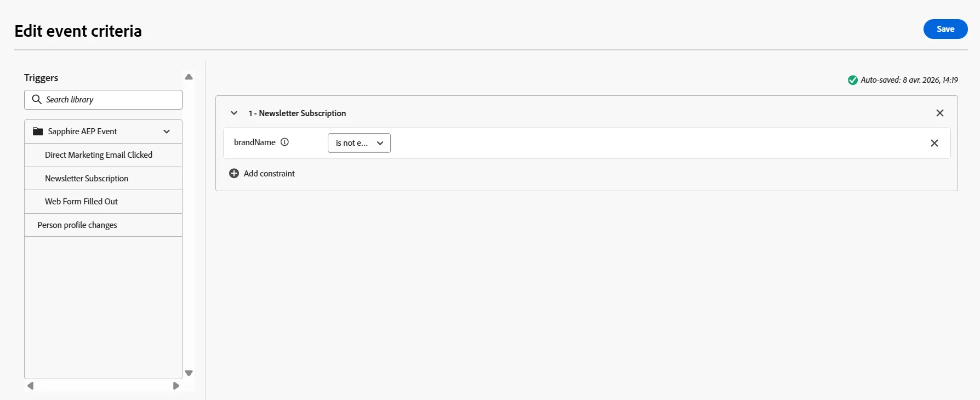The width and height of the screenshot is (980, 400).
Task: Delete the brandName constraint row
Action: (935, 143)
